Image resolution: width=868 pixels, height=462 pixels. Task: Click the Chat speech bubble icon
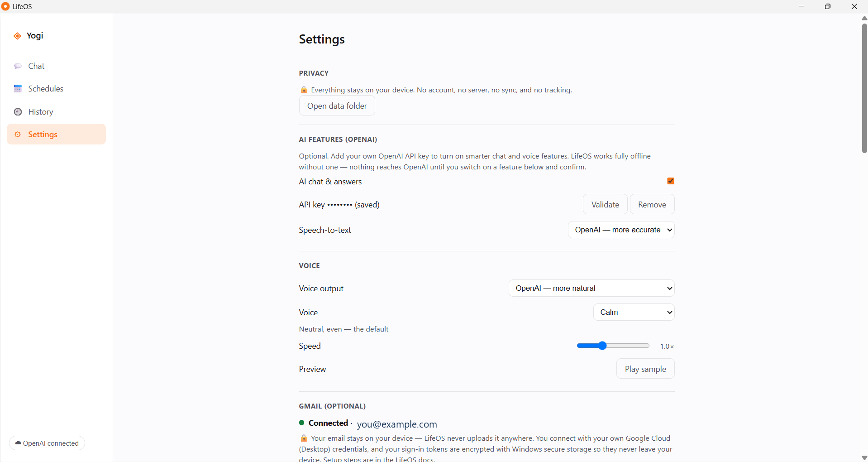pyautogui.click(x=18, y=66)
